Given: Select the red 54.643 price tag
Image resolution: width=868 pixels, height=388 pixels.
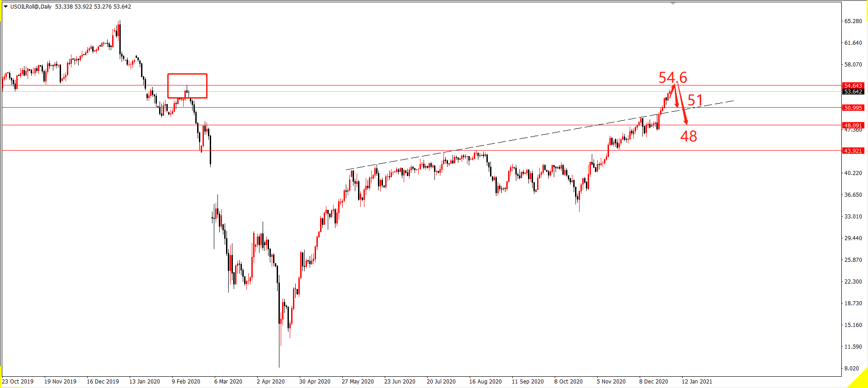Looking at the screenshot, I should pyautogui.click(x=853, y=85).
